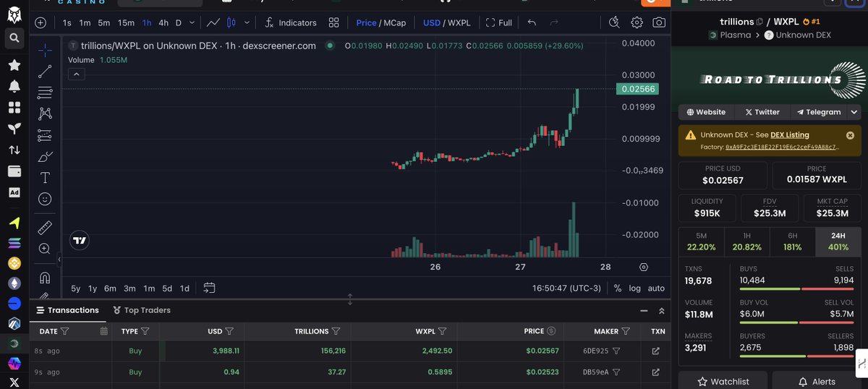Image resolution: width=868 pixels, height=389 pixels.
Task: Select the trend line drawing tool
Action: (x=45, y=72)
